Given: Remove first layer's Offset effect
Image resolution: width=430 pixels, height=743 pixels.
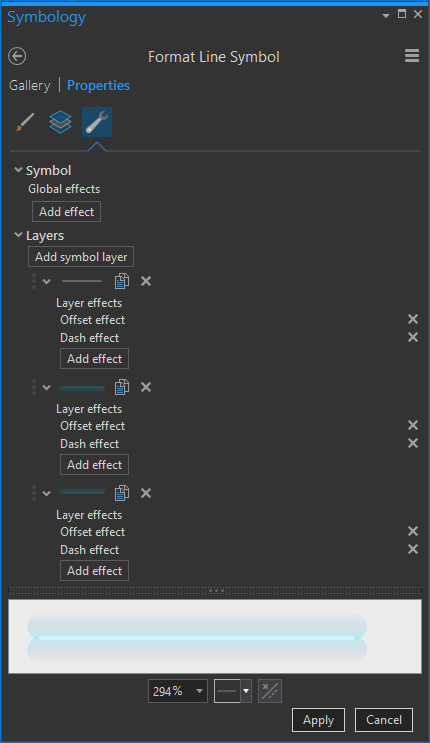Looking at the screenshot, I should pos(413,319).
